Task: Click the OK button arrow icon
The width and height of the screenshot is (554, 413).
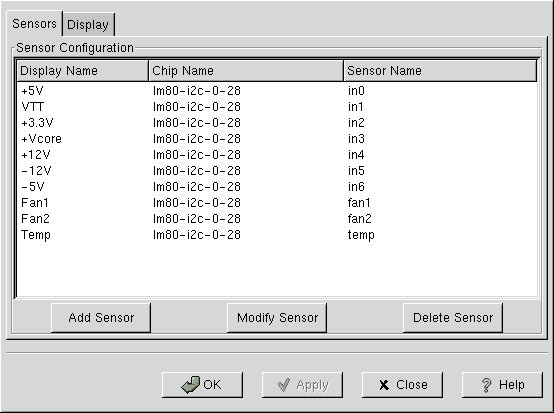Action: (190, 385)
